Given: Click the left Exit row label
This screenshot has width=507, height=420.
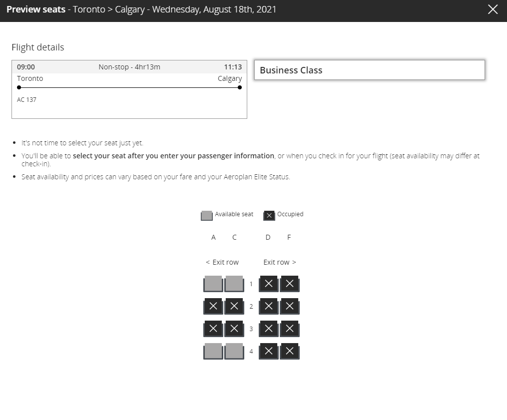Looking at the screenshot, I should point(222,262).
